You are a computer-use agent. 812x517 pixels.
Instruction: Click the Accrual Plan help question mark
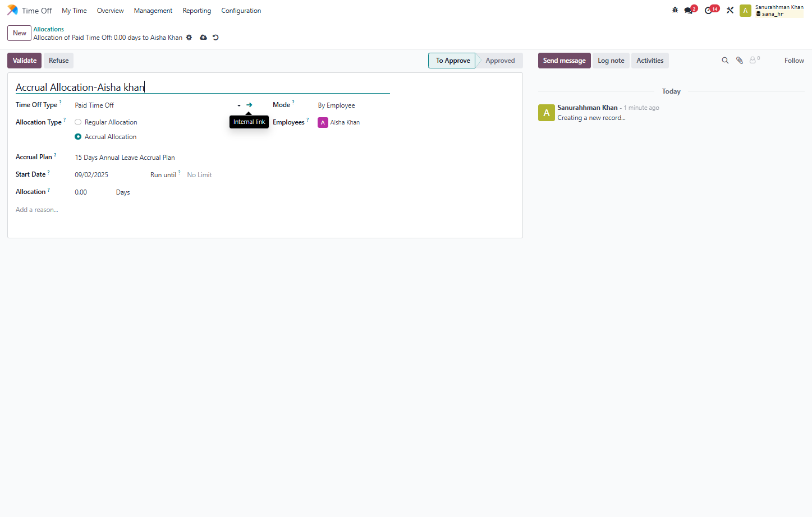click(x=55, y=155)
